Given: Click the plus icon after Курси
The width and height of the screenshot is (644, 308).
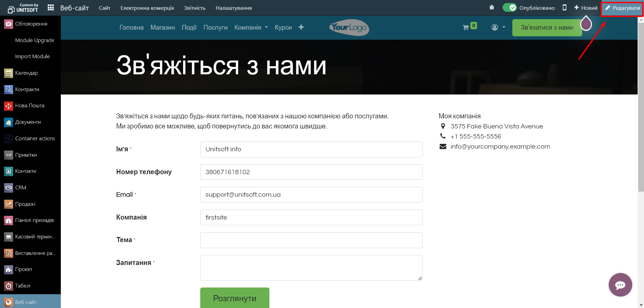Looking at the screenshot, I should point(301,27).
